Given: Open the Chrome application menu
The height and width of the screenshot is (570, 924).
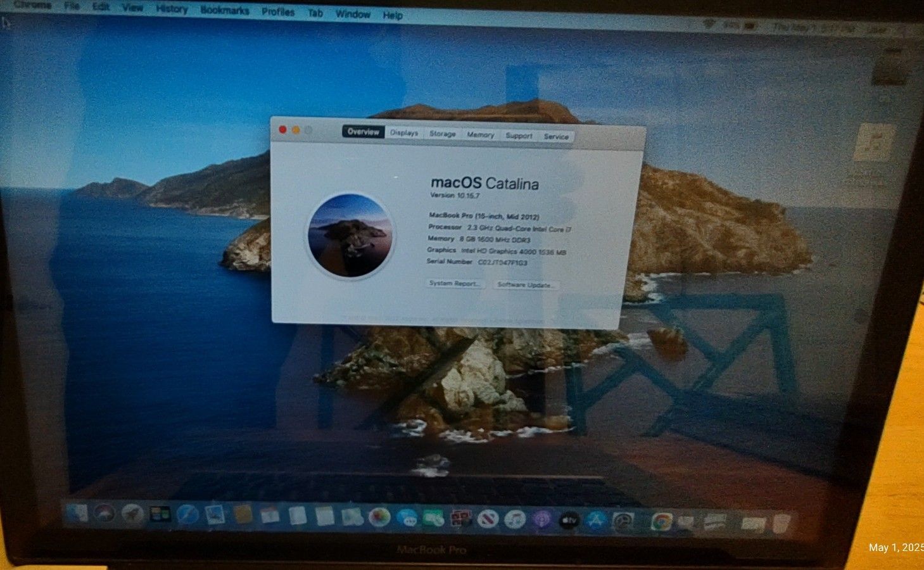Looking at the screenshot, I should coord(32,5).
